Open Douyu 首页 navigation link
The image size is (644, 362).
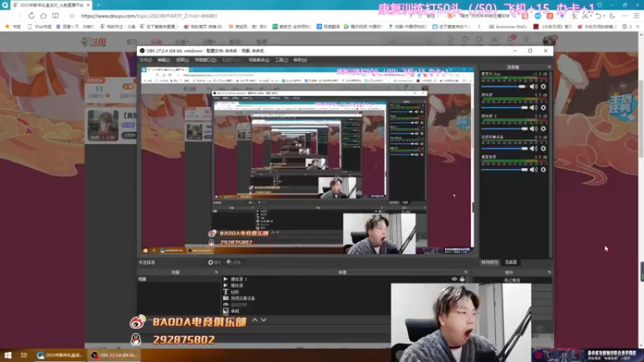click(132, 42)
